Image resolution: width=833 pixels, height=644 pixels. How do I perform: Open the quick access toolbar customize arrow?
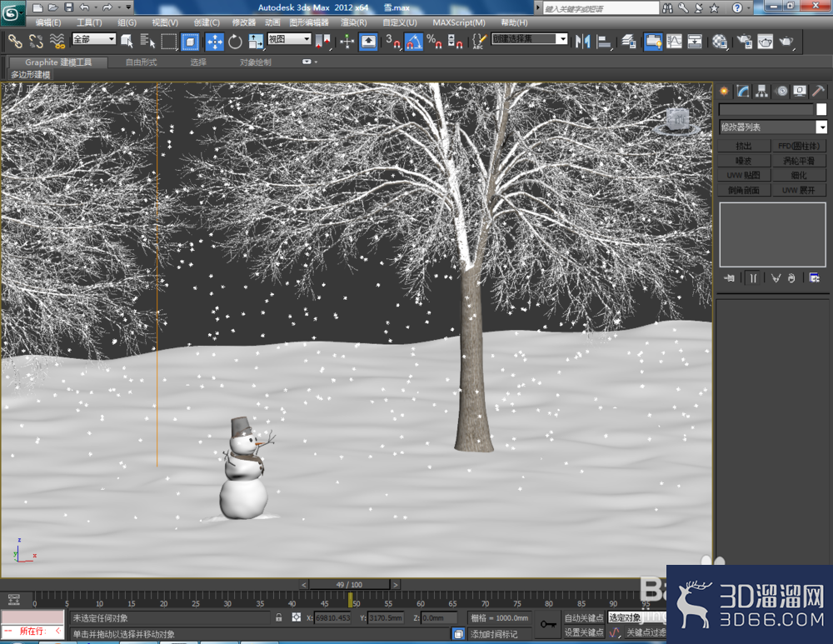(x=128, y=7)
